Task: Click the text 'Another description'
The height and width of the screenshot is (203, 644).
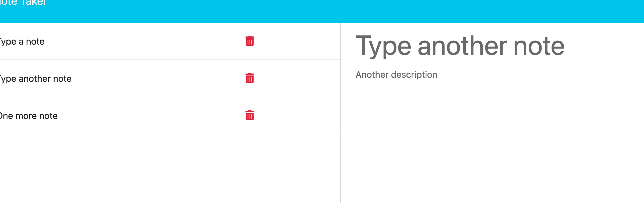Action: click(x=396, y=74)
